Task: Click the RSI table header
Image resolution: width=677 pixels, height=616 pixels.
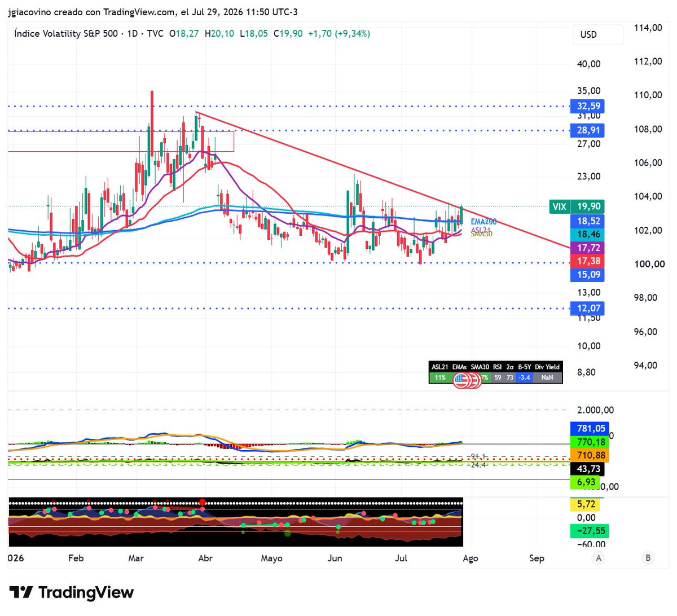Action: 498,367
